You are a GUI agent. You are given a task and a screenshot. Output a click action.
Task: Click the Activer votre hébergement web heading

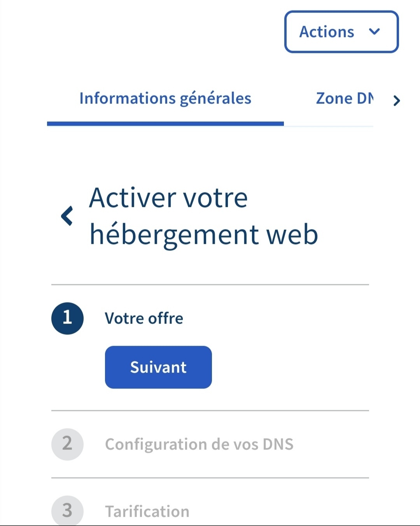click(x=203, y=216)
